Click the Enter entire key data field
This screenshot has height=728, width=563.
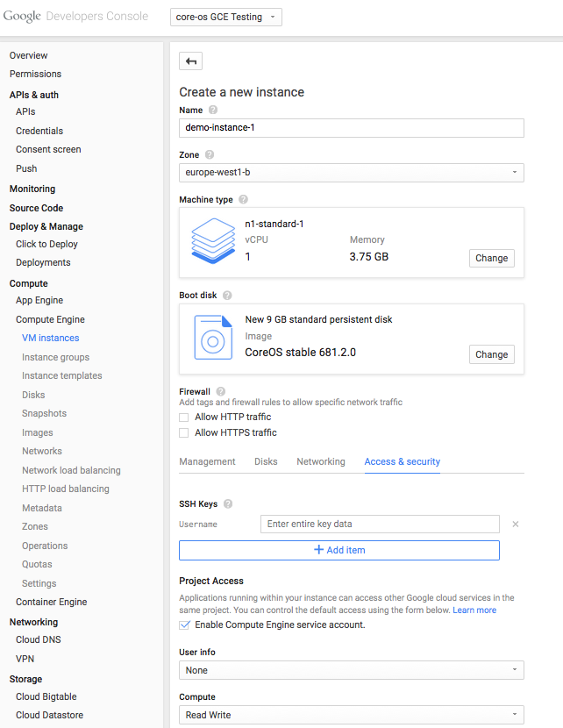coord(380,525)
